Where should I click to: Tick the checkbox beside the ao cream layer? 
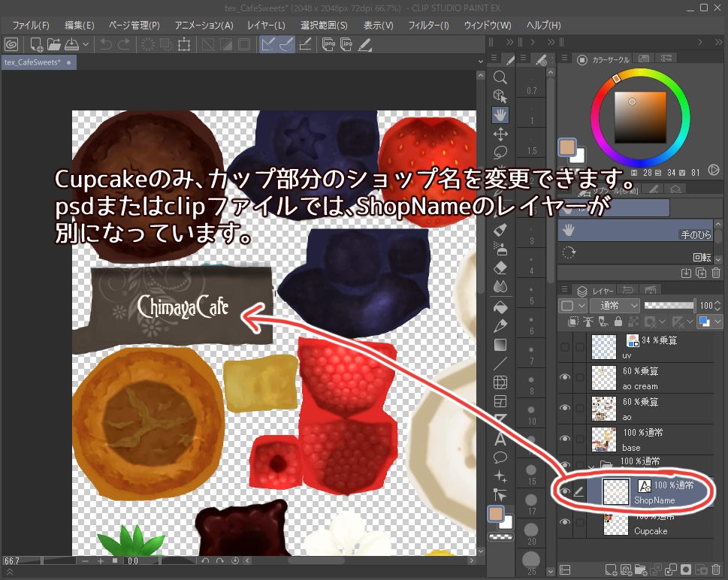coord(580,377)
